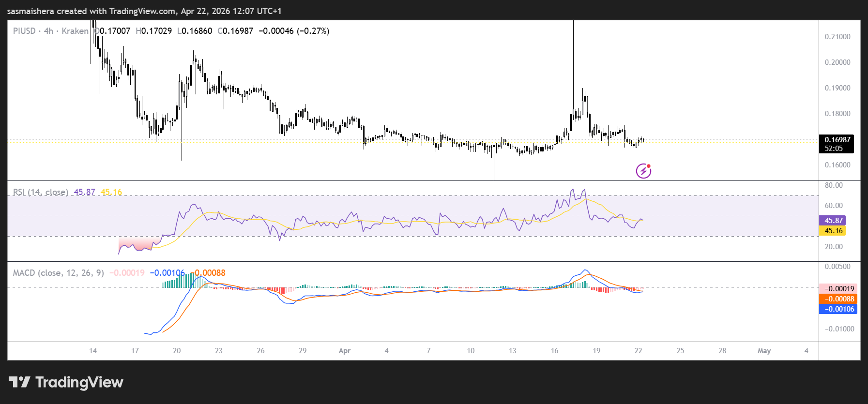Image resolution: width=868 pixels, height=404 pixels.
Task: Click date 14 on time axis
Action: click(93, 351)
